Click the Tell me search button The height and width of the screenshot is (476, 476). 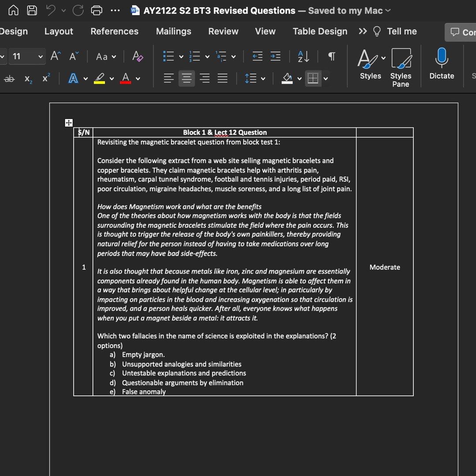click(x=395, y=31)
